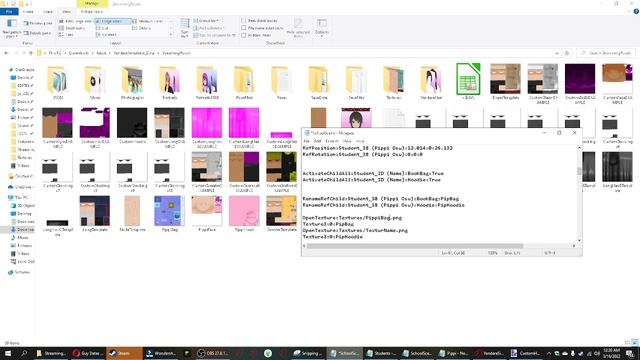The image size is (640, 360).
Task: Toggle the Preview pane button
Action: pos(38,23)
